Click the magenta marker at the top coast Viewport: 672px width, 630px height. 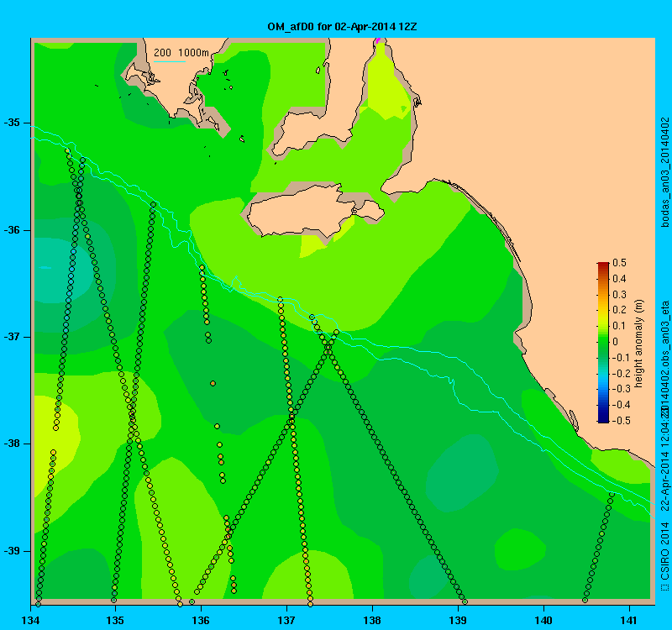pyautogui.click(x=378, y=40)
